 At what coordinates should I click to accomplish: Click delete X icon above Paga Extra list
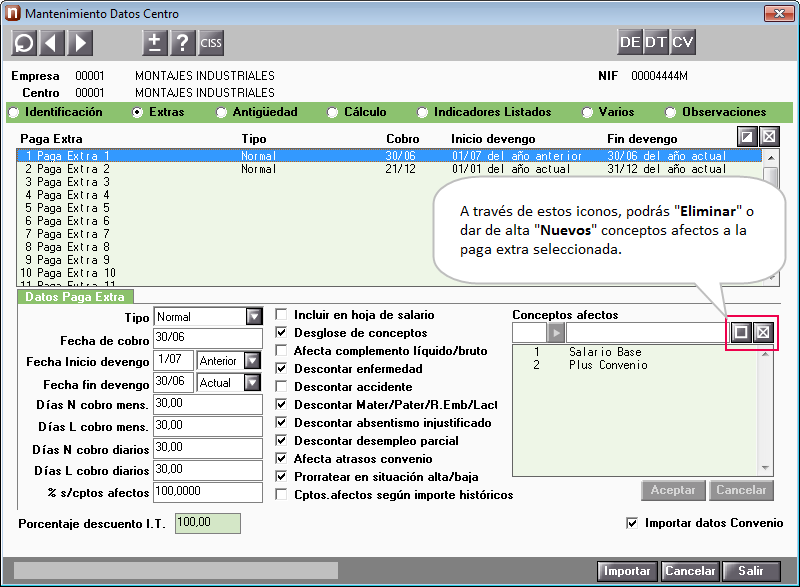769,137
